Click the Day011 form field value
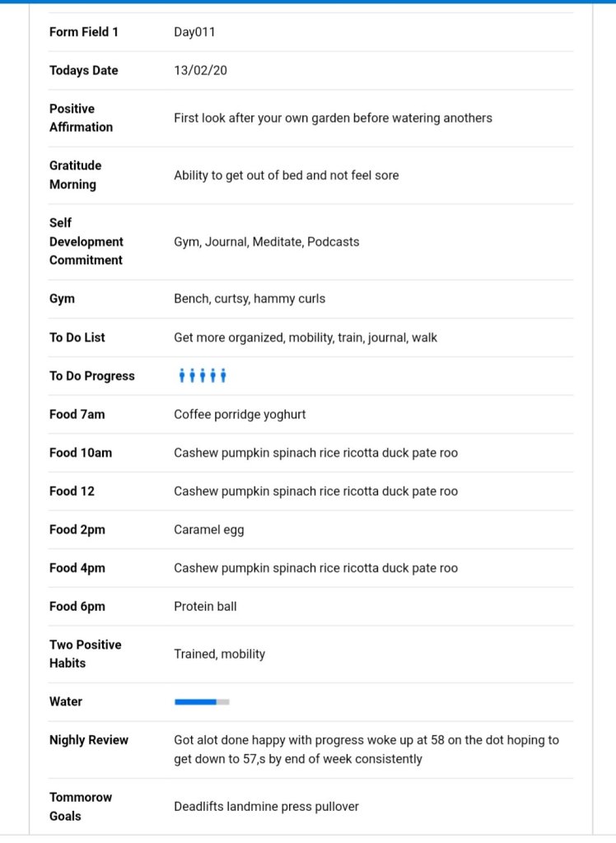 coord(194,32)
